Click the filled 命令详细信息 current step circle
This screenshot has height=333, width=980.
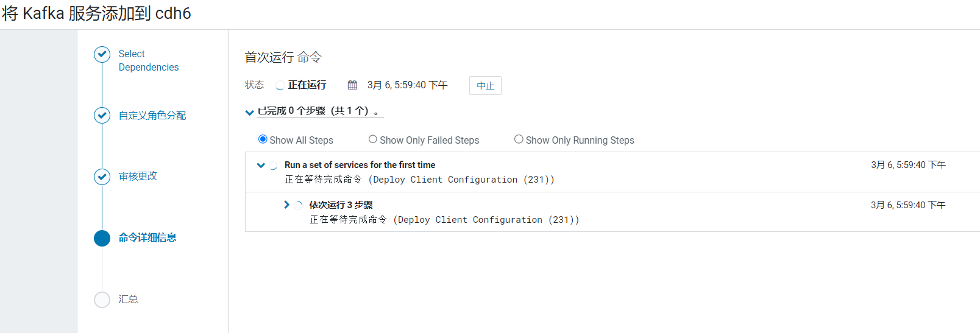coord(102,238)
